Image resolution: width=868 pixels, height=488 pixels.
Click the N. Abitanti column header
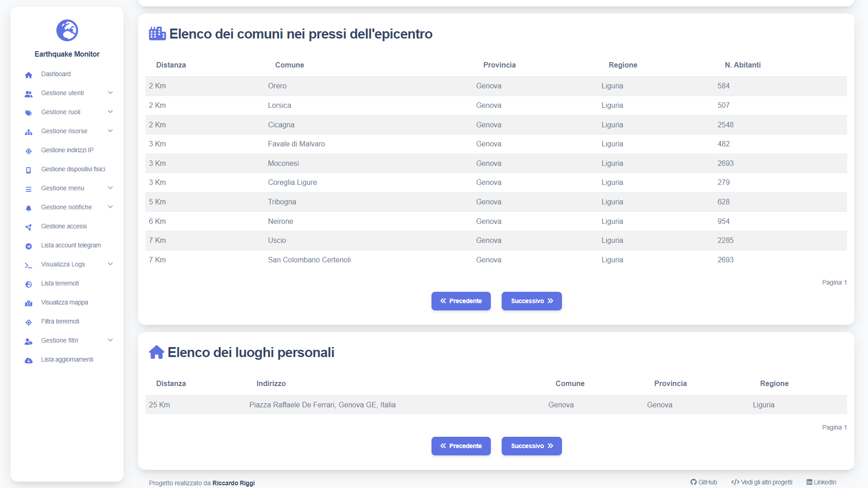(743, 65)
